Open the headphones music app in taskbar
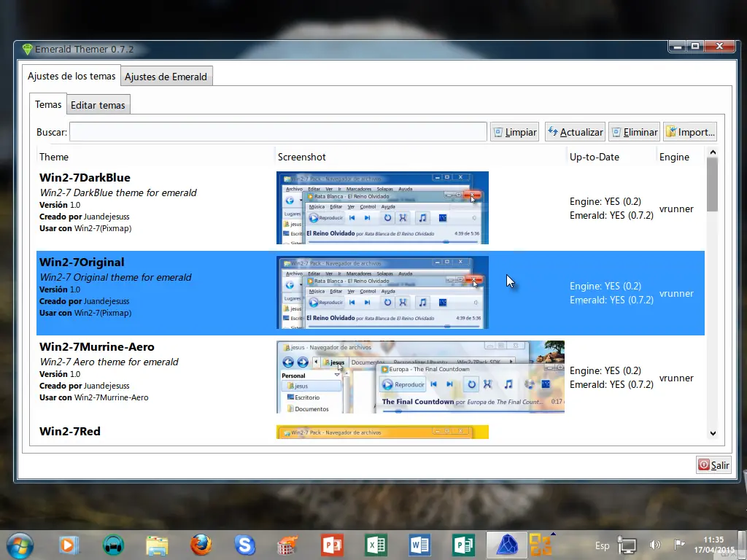 [x=113, y=545]
